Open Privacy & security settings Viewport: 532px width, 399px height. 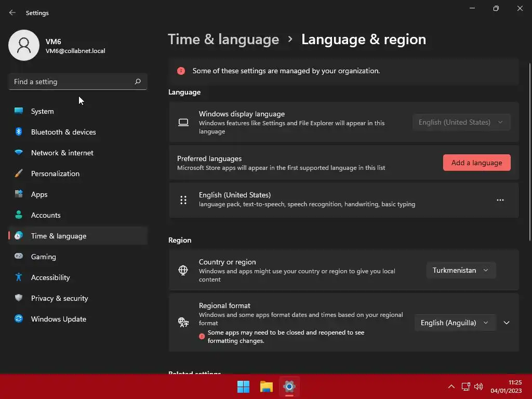tap(78, 298)
